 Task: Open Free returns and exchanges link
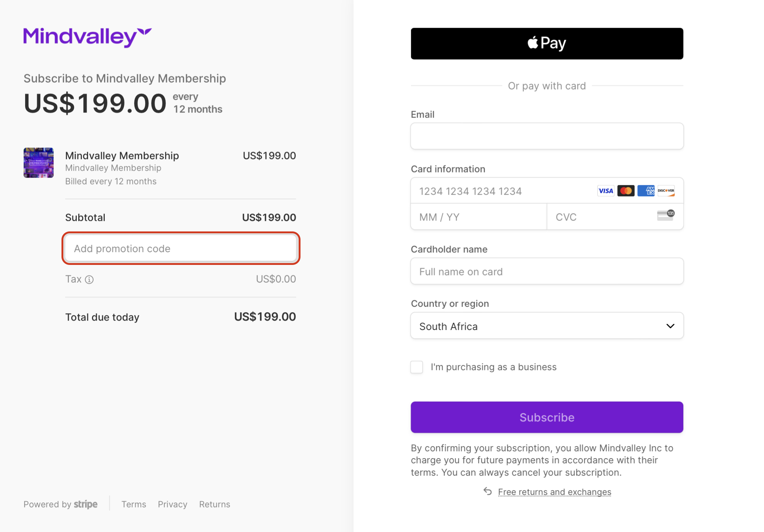click(554, 492)
